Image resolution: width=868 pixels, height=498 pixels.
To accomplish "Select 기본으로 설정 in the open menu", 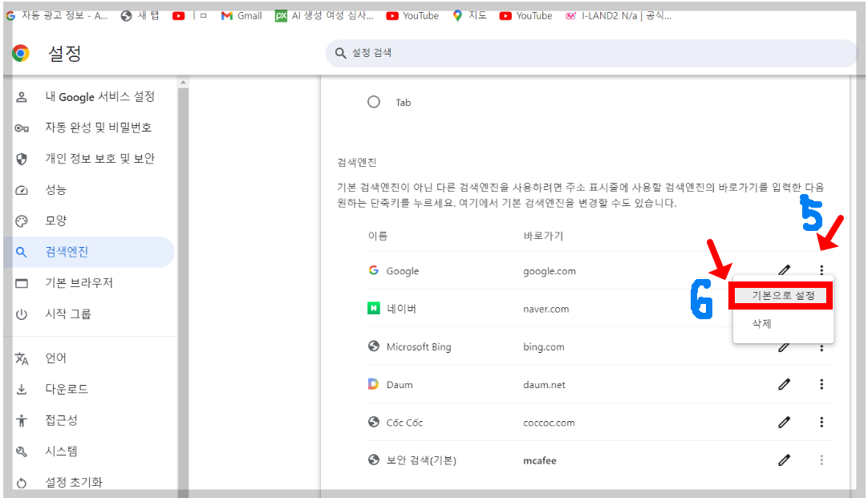I will 782,294.
